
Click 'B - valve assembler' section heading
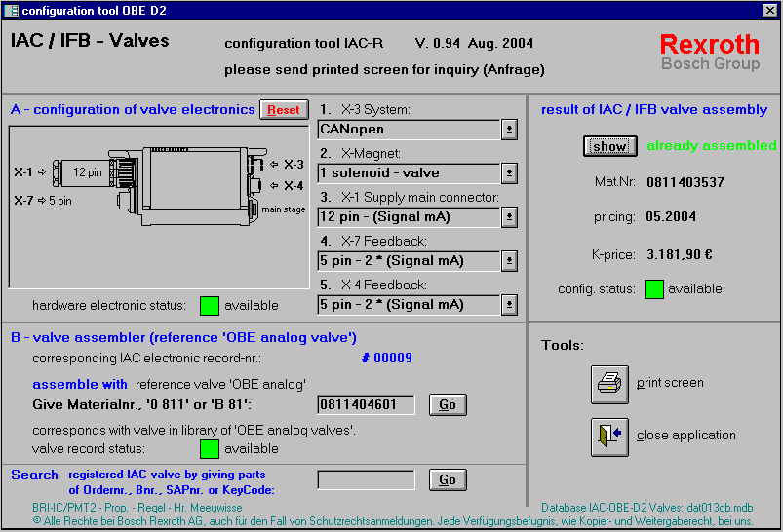coord(183,338)
